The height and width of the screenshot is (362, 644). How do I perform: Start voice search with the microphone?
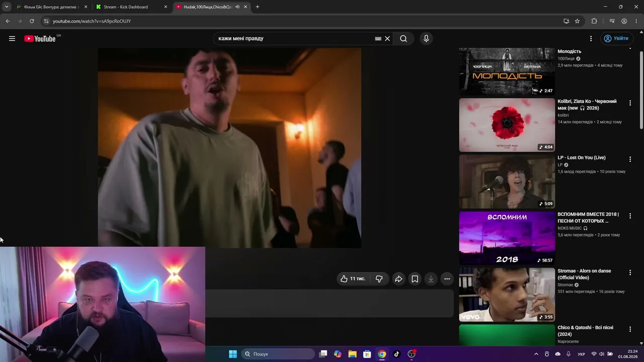[x=426, y=39]
